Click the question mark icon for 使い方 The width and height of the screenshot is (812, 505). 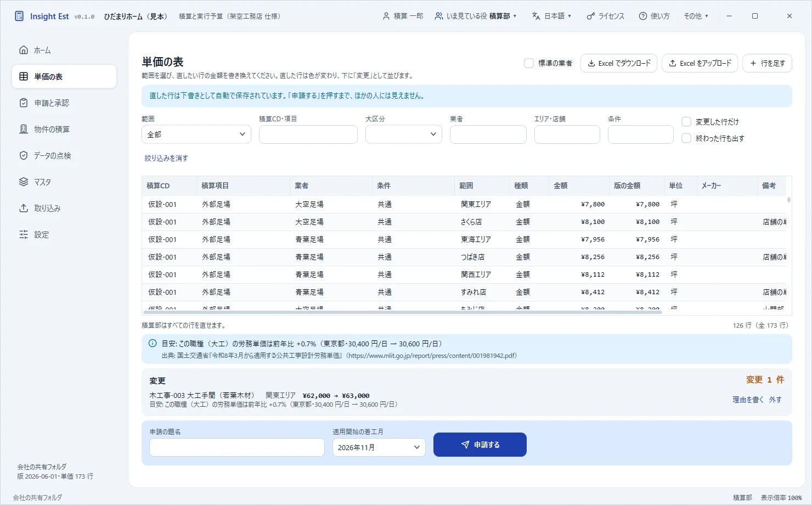click(643, 16)
